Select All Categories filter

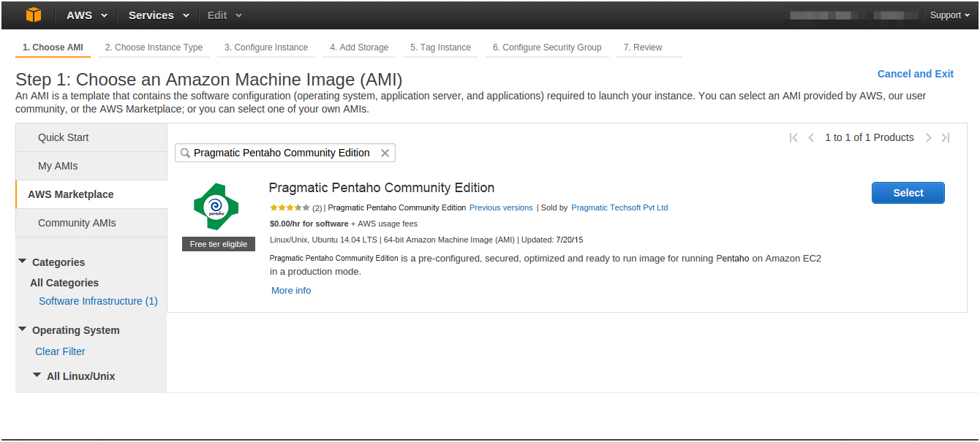(x=64, y=283)
